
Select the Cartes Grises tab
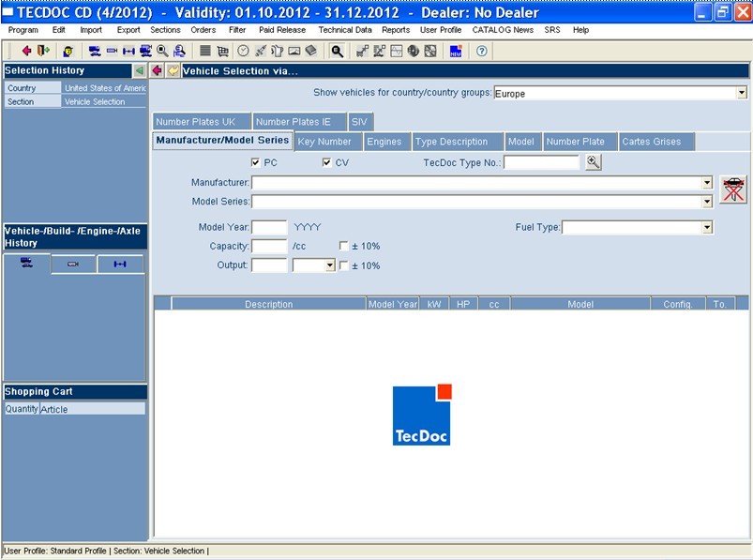655,142
